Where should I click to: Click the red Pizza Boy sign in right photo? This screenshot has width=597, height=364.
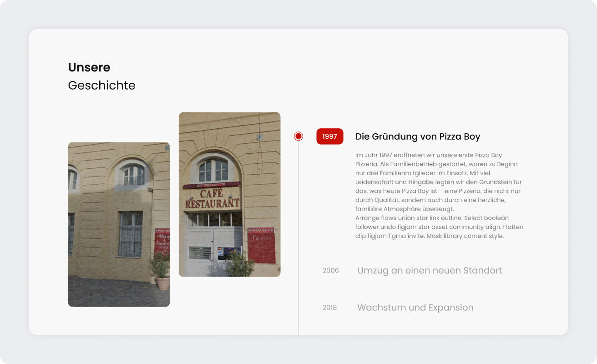(261, 245)
